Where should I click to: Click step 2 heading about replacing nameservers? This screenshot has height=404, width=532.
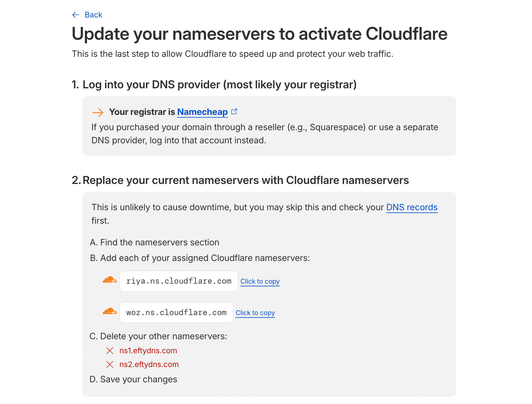(241, 180)
